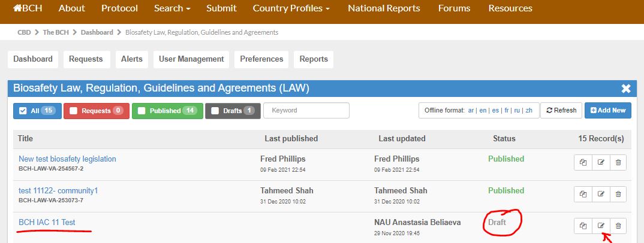
Task: Toggle the Published 14 filter checkbox
Action: click(x=142, y=111)
